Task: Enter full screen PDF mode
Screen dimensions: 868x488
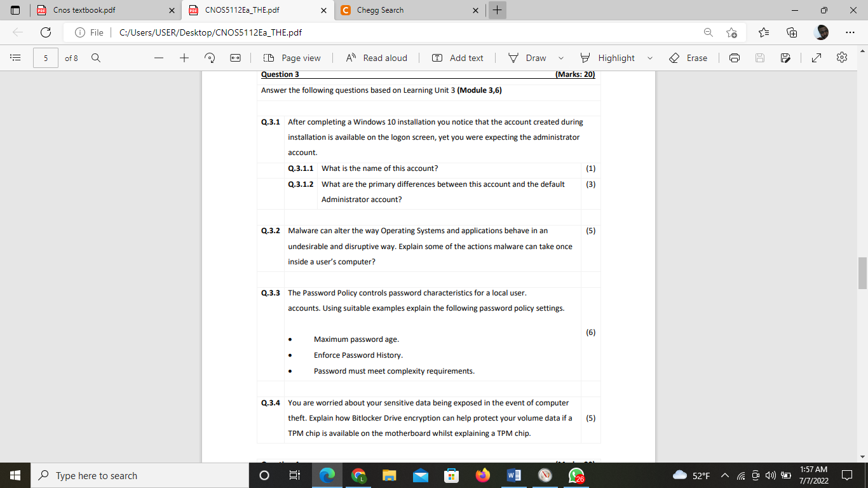Action: (x=817, y=58)
